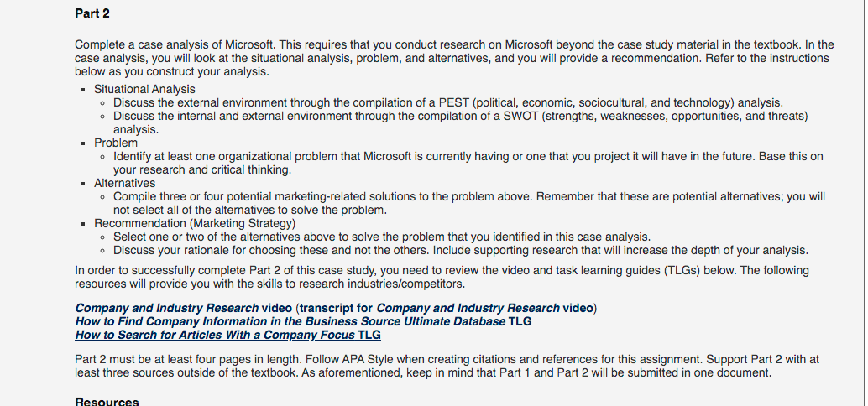Click the PEST analysis sub-bullet text
This screenshot has width=868, height=406.
[447, 102]
